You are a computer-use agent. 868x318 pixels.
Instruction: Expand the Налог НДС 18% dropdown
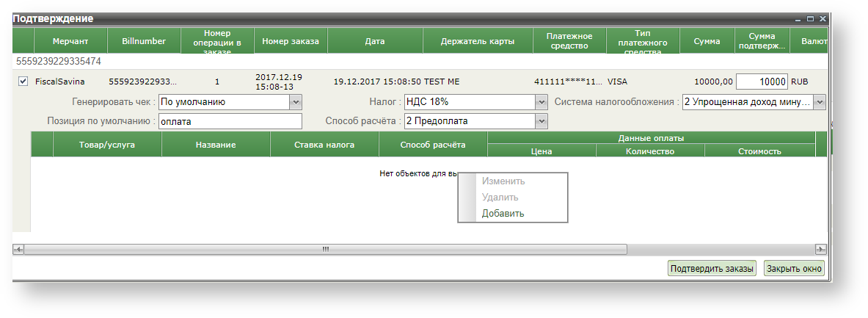pyautogui.click(x=541, y=102)
